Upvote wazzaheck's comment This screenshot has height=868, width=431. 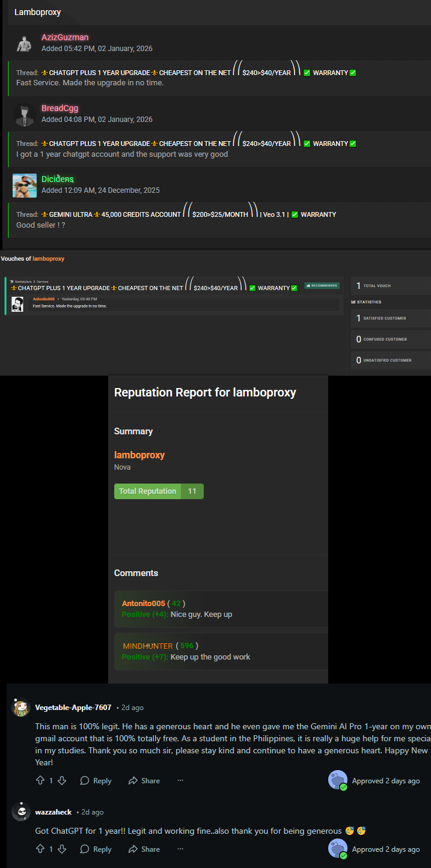(x=40, y=849)
